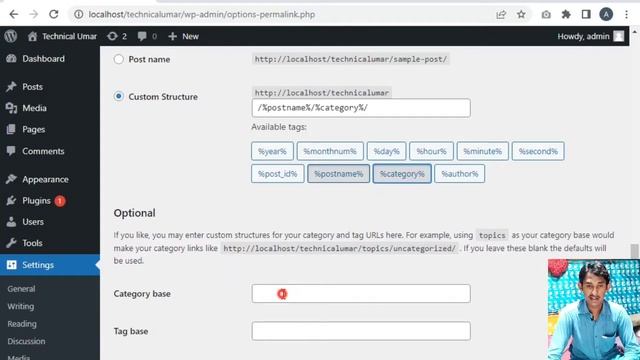Open the Chrome three-dot menu
Viewport: 640px width, 360px height.
627,15
